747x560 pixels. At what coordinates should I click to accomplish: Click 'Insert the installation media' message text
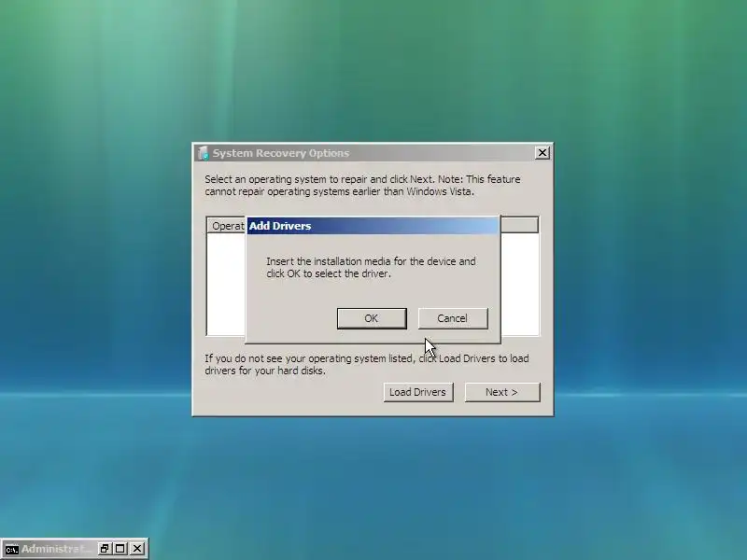(x=371, y=267)
